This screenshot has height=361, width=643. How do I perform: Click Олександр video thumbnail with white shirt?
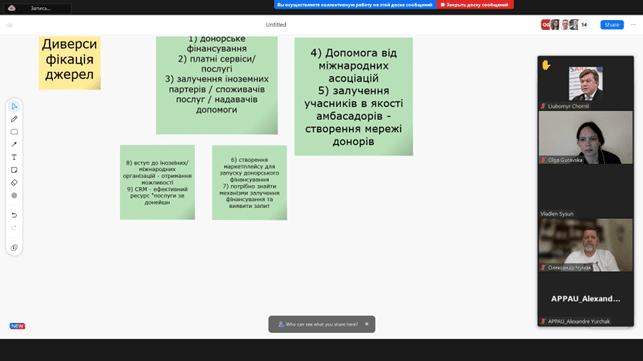tap(586, 245)
